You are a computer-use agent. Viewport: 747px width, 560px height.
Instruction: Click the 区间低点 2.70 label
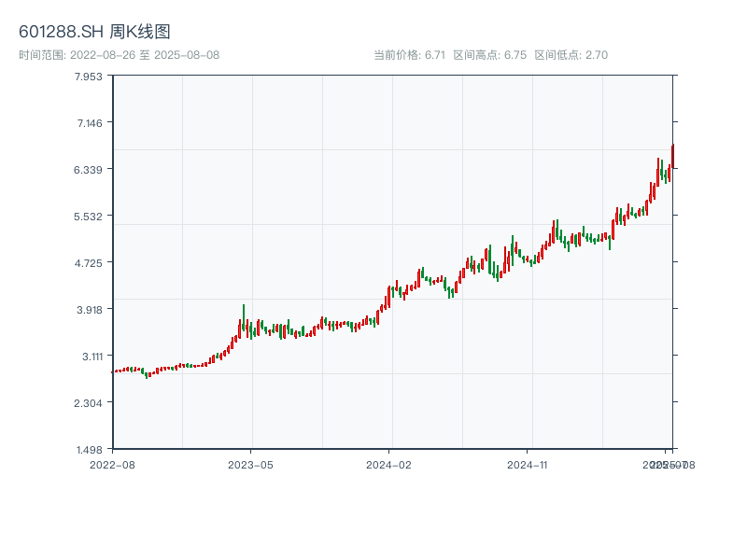[x=571, y=55]
